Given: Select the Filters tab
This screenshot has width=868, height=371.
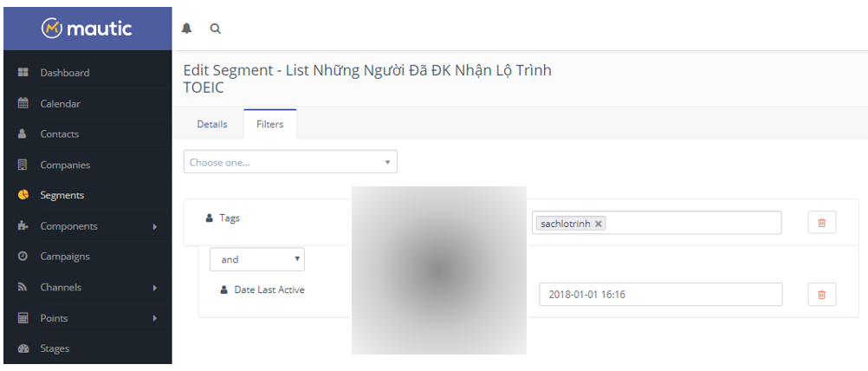Looking at the screenshot, I should click(269, 124).
